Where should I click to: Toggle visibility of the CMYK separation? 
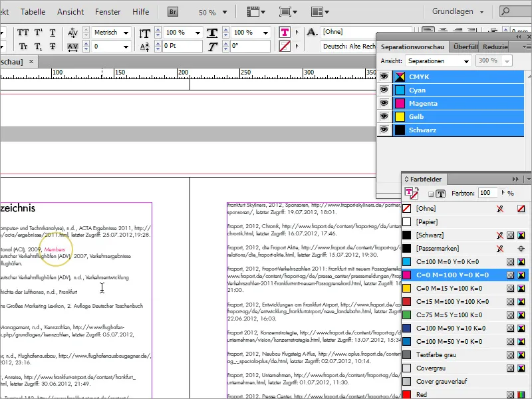[384, 76]
